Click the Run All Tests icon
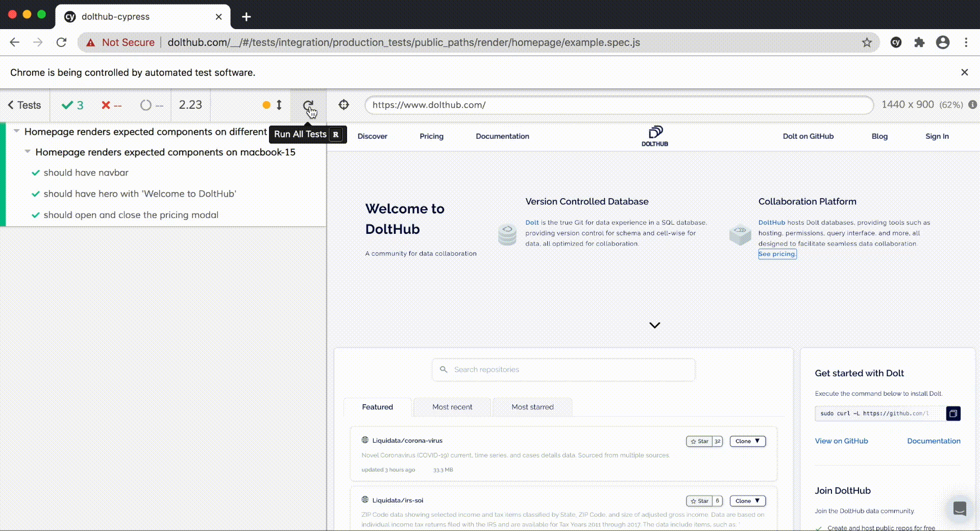Screen dimensions: 980x531 pyautogui.click(x=308, y=105)
